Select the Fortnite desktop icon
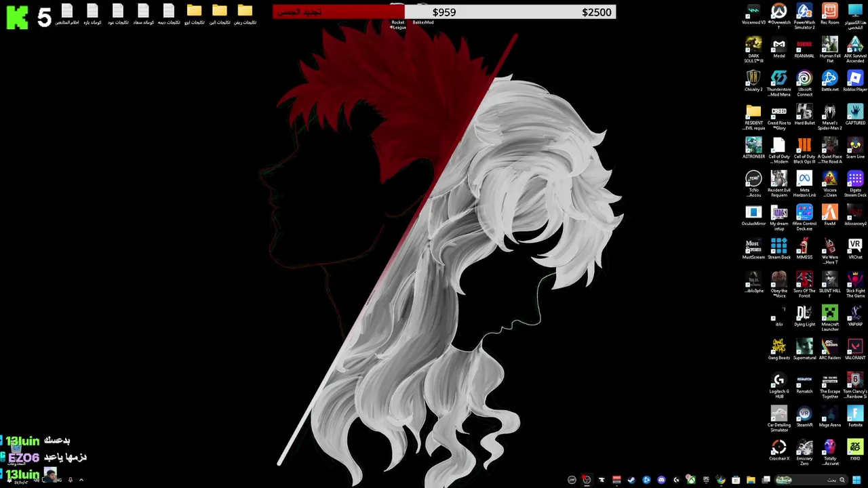Image resolution: width=868 pixels, height=488 pixels. (x=855, y=418)
